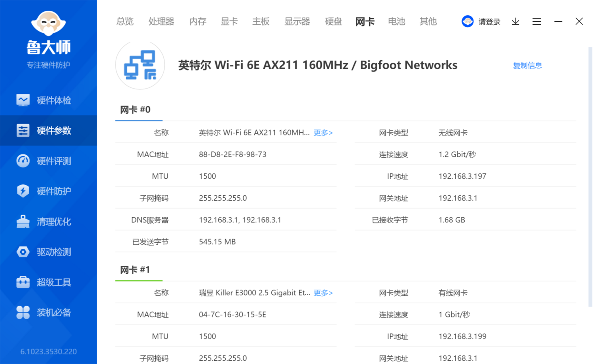Click the main title Wi-Fi 6E AX211 heading
Image resolution: width=594 pixels, height=364 pixels.
click(318, 65)
